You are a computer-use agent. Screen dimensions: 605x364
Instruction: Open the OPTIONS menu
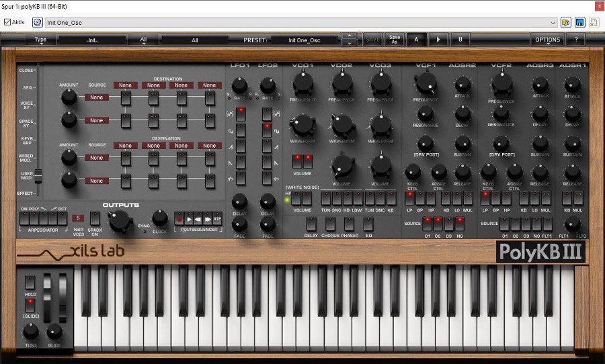click(x=547, y=40)
